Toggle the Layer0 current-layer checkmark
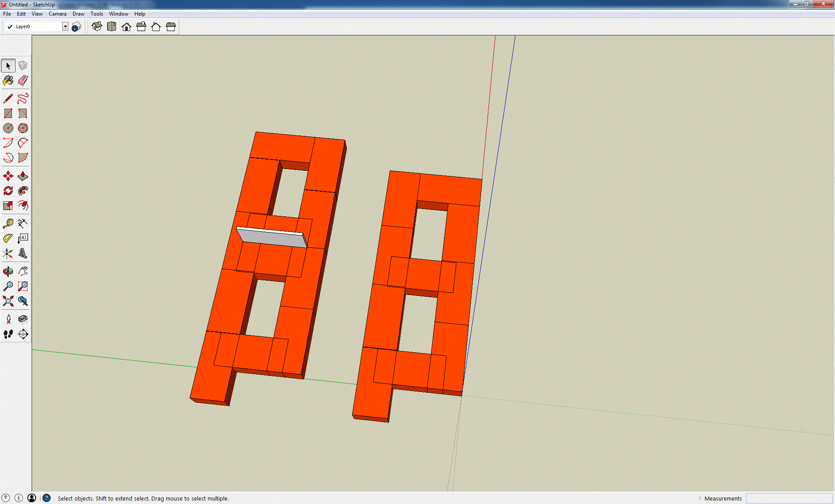Image resolution: width=835 pixels, height=504 pixels. click(x=10, y=27)
